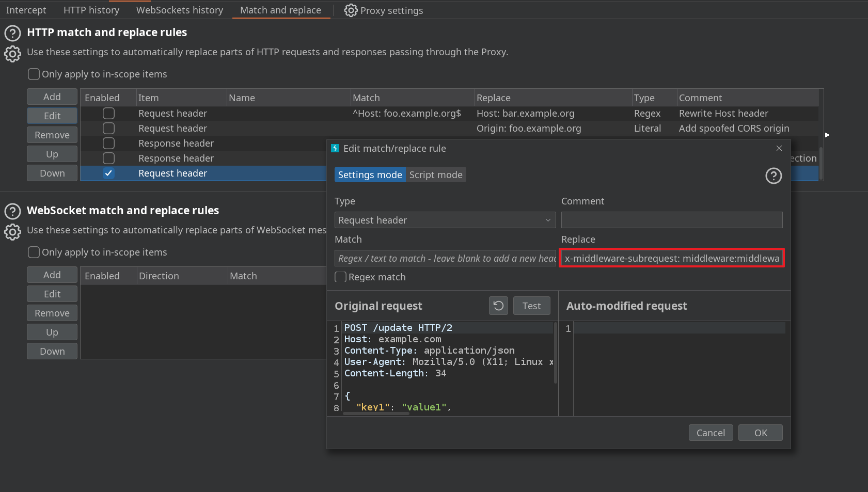Open the gear options under HTTP rules heading

pos(12,54)
